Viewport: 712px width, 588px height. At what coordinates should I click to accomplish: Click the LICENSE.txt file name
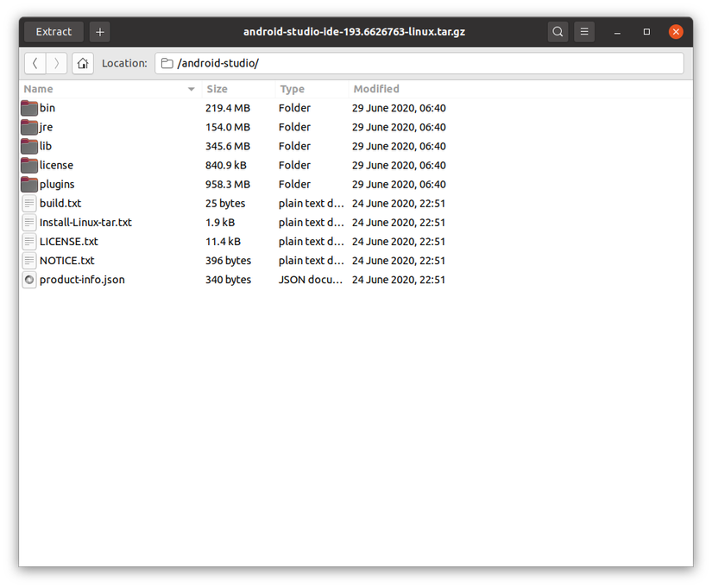tap(68, 242)
